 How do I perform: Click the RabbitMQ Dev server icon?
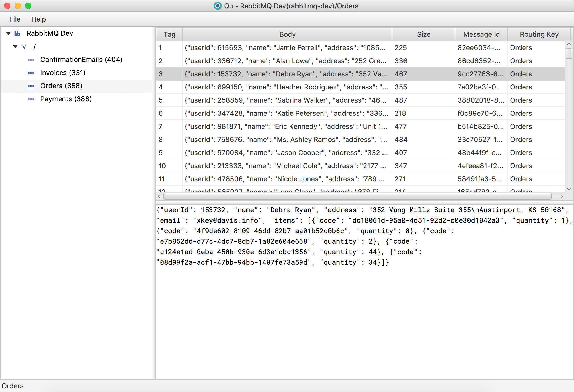click(17, 34)
